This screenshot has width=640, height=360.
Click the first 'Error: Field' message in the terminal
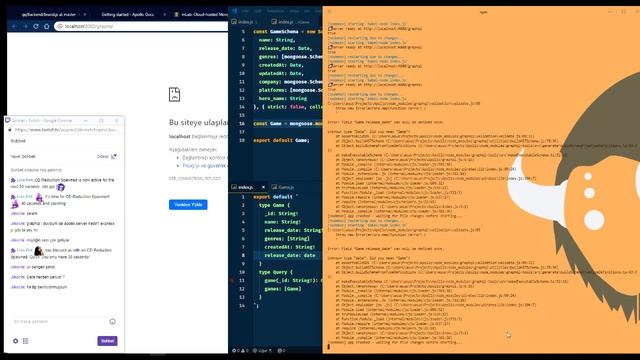tap(385, 122)
